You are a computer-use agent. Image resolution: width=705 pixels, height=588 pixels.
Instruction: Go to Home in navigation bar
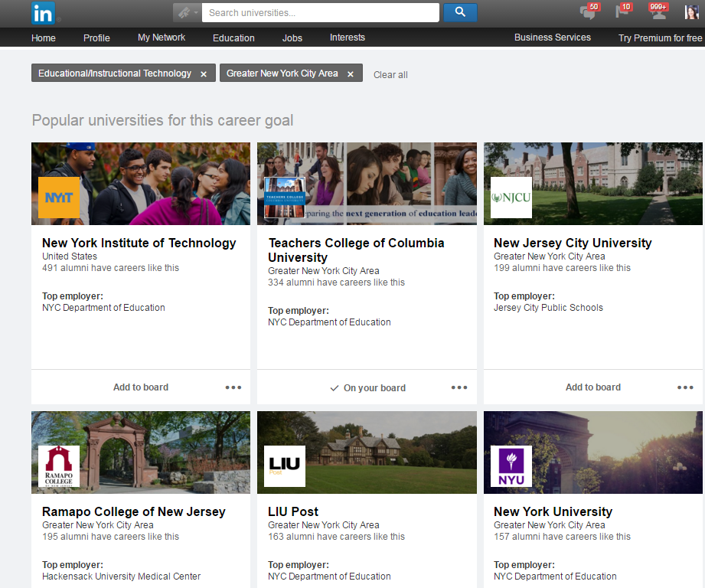coord(44,38)
